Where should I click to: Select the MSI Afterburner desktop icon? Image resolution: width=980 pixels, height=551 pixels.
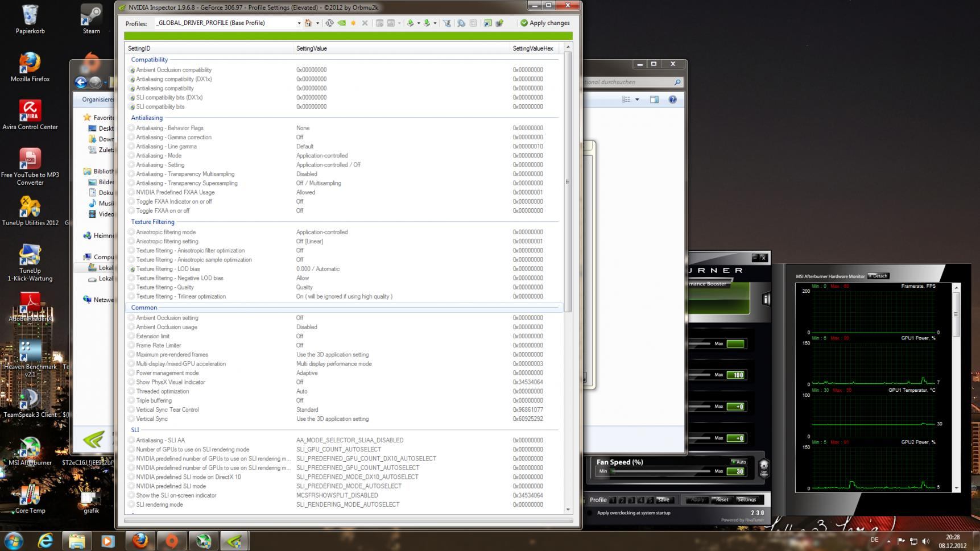[30, 451]
